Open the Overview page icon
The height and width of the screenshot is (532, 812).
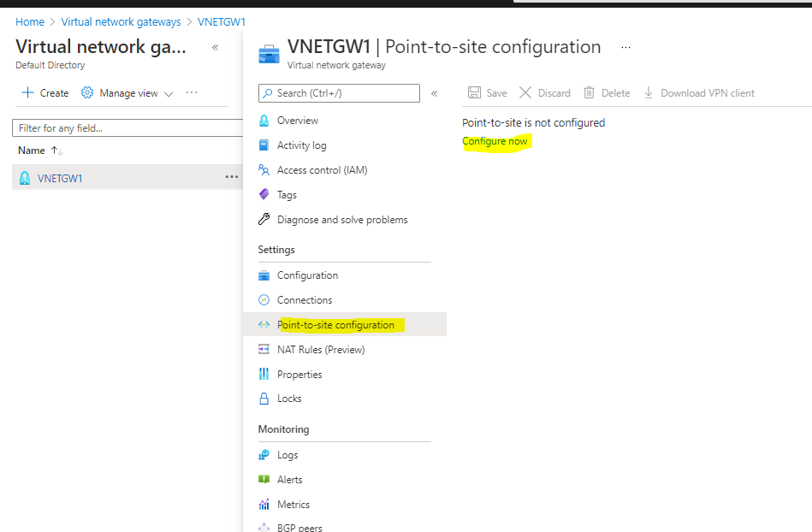[264, 121]
